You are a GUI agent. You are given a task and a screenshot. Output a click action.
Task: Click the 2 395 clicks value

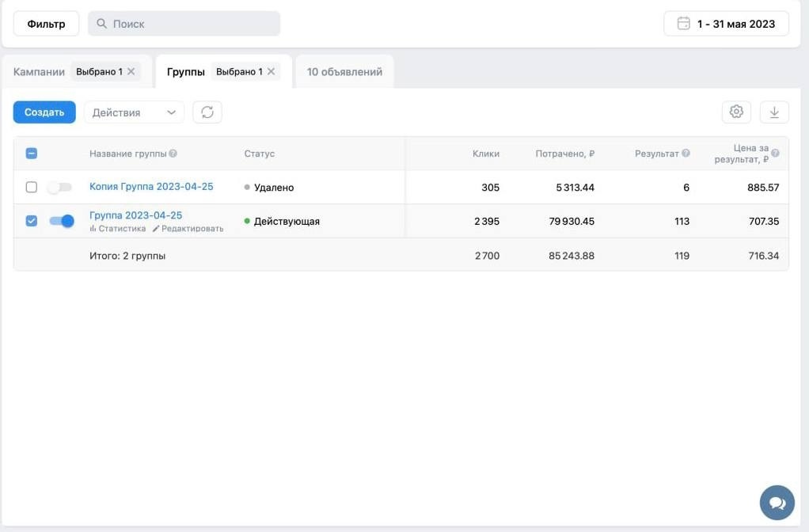point(487,222)
